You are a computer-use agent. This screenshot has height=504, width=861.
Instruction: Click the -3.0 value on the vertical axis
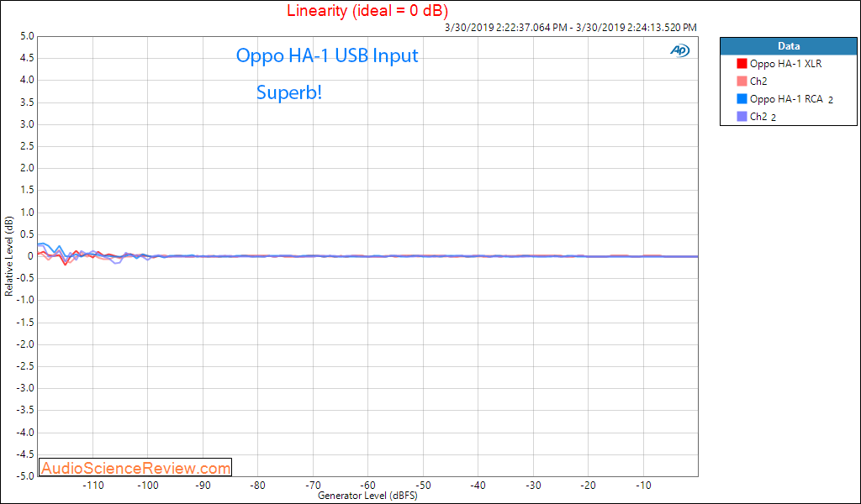[x=25, y=388]
